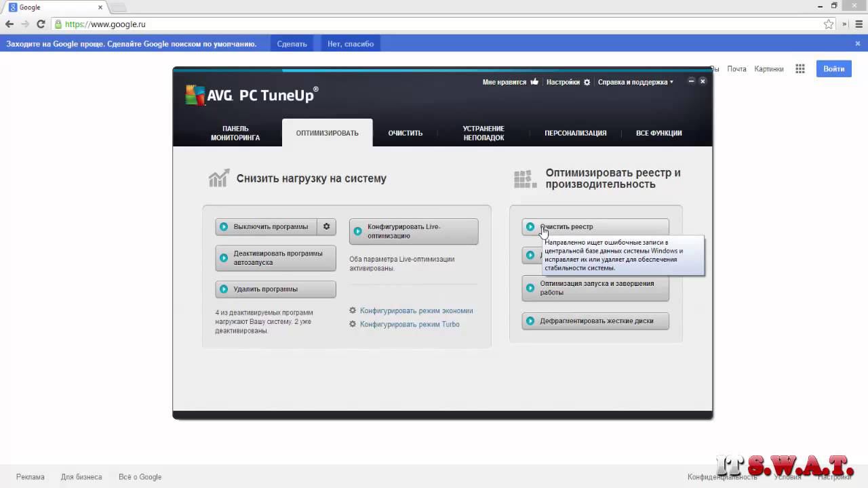Screen dimensions: 868x488
Task: Click Нет, спасибо in the Google banner
Action: pyautogui.click(x=351, y=43)
